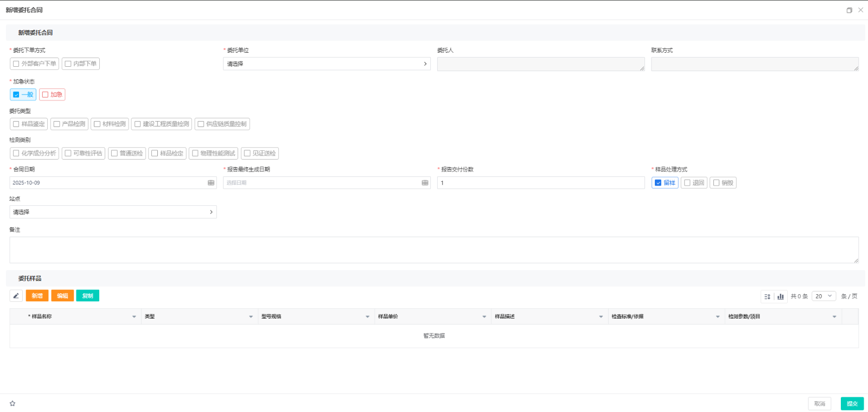Click the 委托样品 section header
868x412 pixels.
click(435, 278)
